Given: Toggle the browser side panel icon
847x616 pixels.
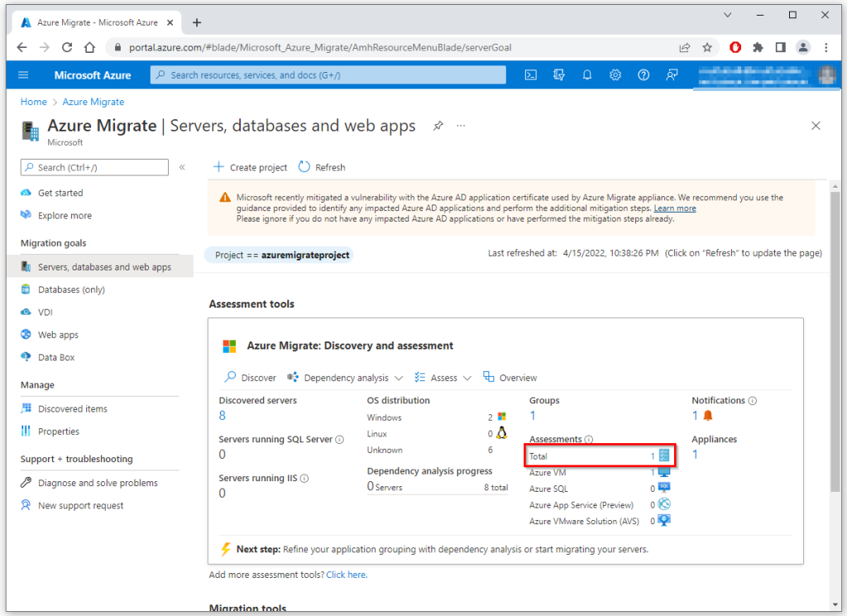Looking at the screenshot, I should (780, 47).
